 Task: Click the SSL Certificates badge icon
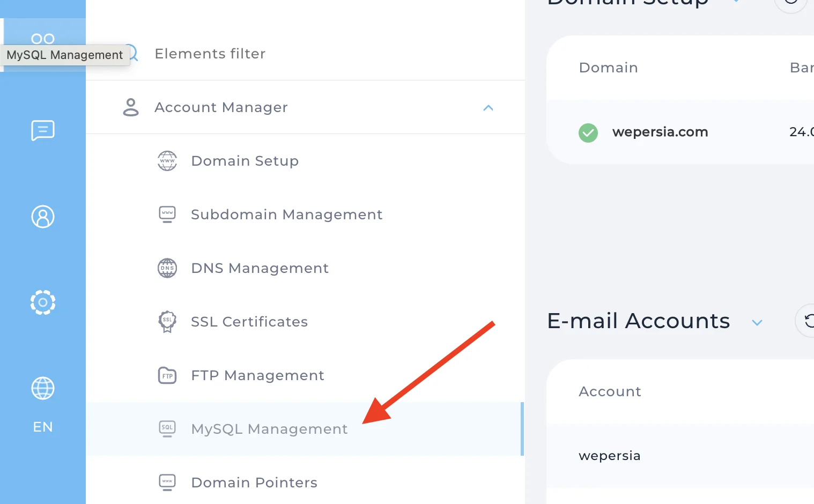point(167,322)
